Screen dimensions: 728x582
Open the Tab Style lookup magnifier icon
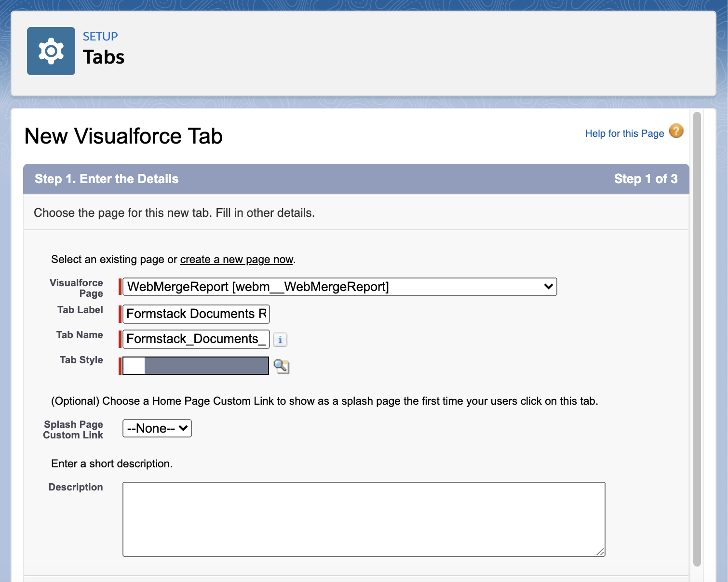(282, 366)
